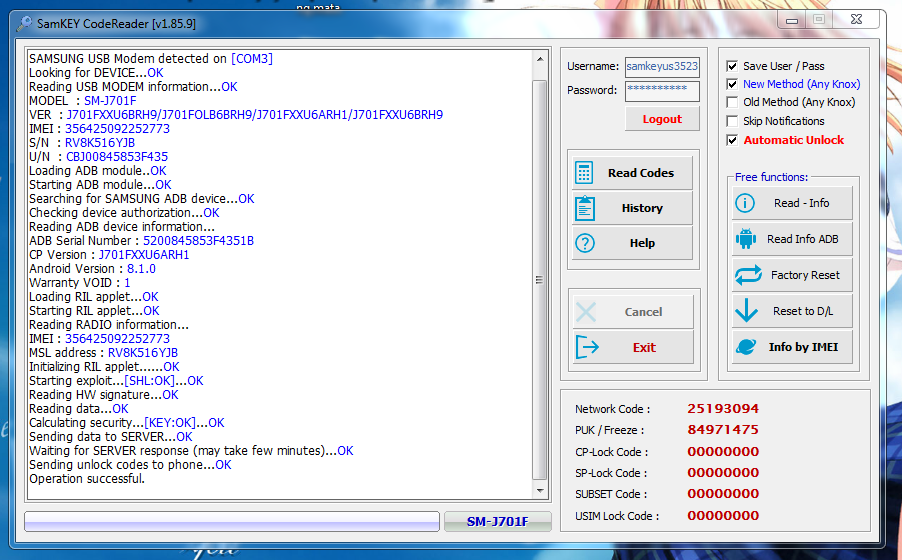Click the progress bar at bottom
902x560 pixels.
pyautogui.click(x=232, y=521)
